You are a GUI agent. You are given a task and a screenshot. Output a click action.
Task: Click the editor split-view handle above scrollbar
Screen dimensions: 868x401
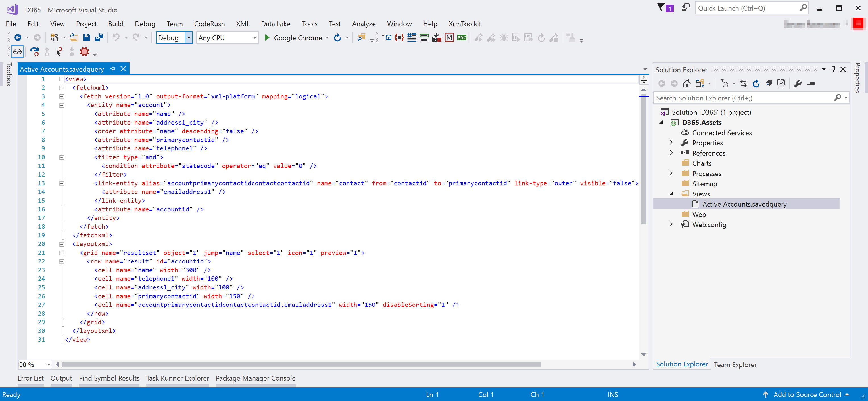(644, 80)
